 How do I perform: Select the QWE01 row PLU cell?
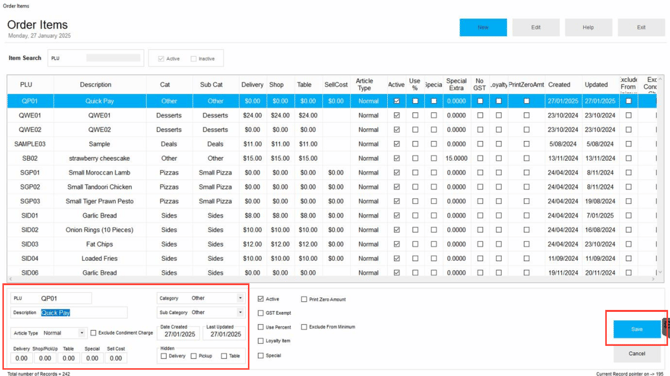point(30,115)
